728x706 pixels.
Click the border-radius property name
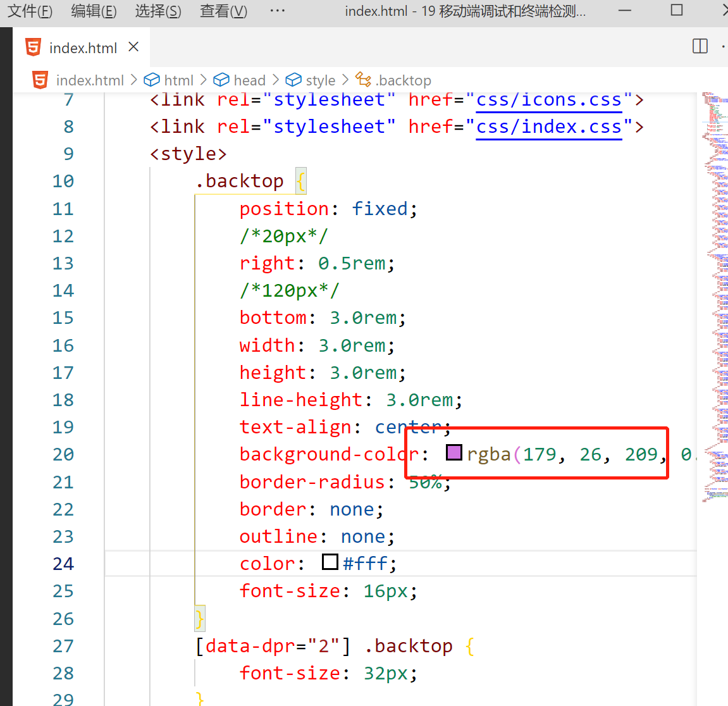(x=312, y=482)
